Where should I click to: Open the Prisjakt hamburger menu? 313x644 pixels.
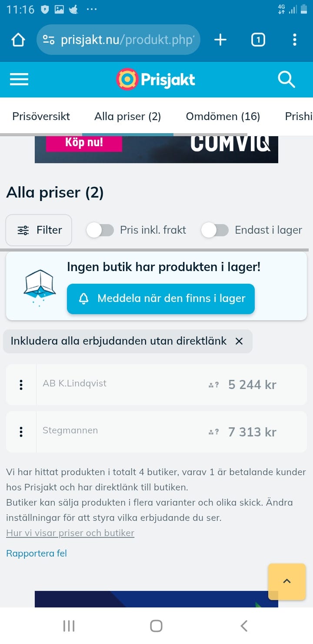pyautogui.click(x=19, y=80)
